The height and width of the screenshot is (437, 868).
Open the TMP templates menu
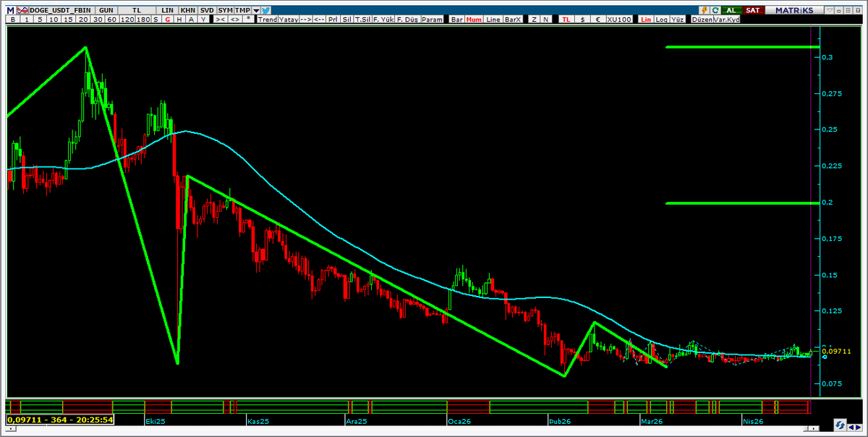242,10
